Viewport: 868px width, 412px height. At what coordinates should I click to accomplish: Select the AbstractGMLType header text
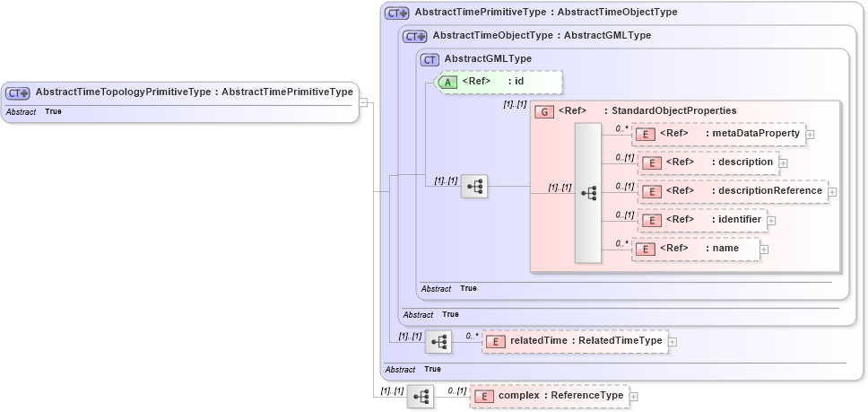[x=488, y=58]
